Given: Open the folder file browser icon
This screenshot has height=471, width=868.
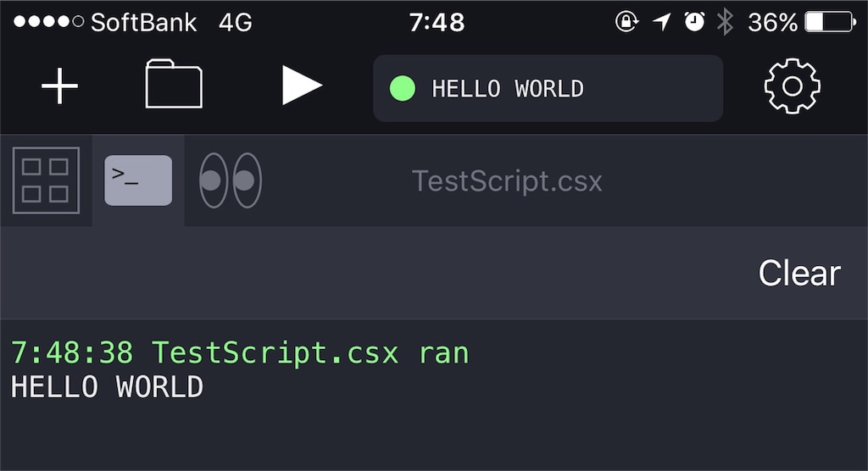Looking at the screenshot, I should pyautogui.click(x=174, y=84).
